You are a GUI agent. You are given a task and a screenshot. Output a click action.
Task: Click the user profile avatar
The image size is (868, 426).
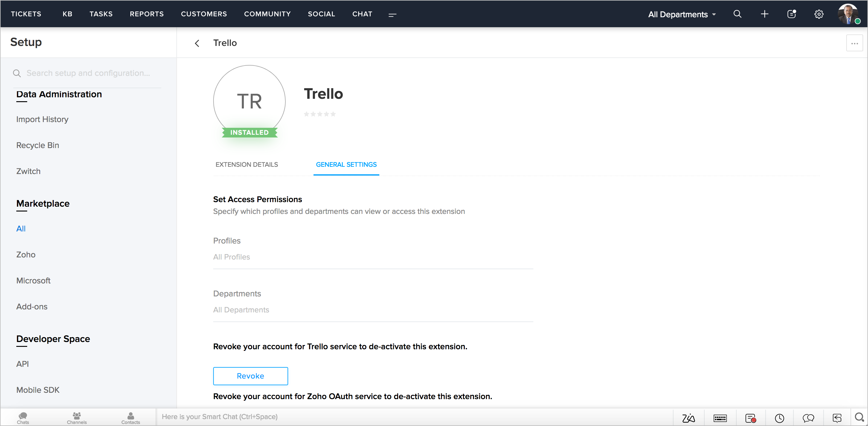pos(848,14)
